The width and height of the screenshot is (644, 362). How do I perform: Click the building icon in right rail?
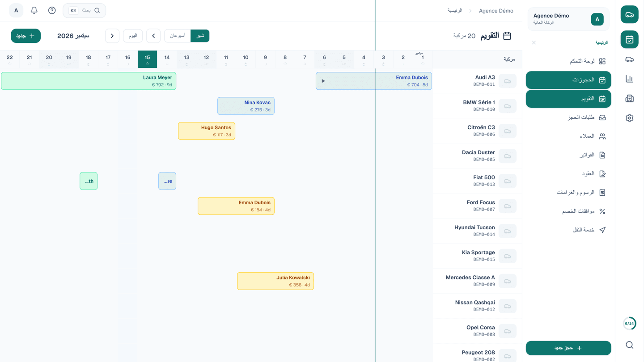coord(629,98)
